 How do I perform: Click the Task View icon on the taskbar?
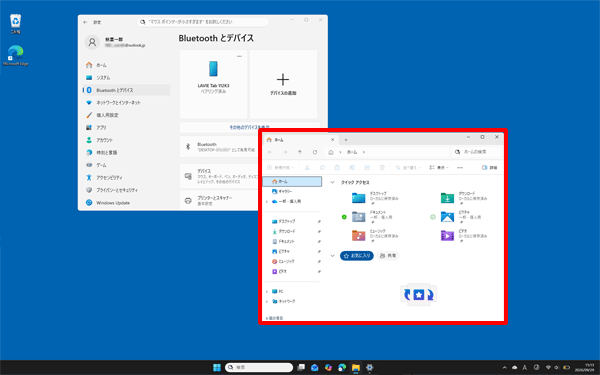pos(301,367)
